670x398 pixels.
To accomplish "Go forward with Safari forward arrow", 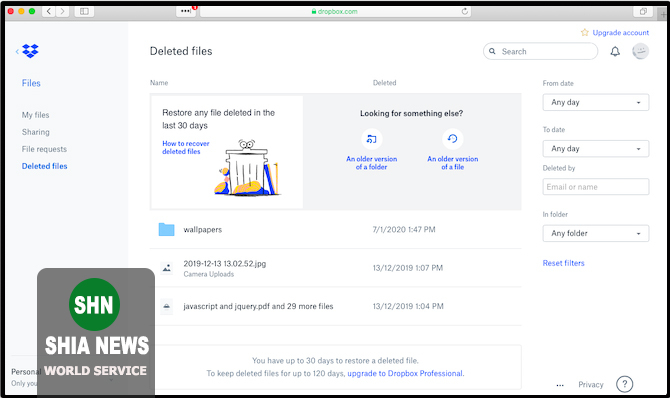I will [x=62, y=11].
